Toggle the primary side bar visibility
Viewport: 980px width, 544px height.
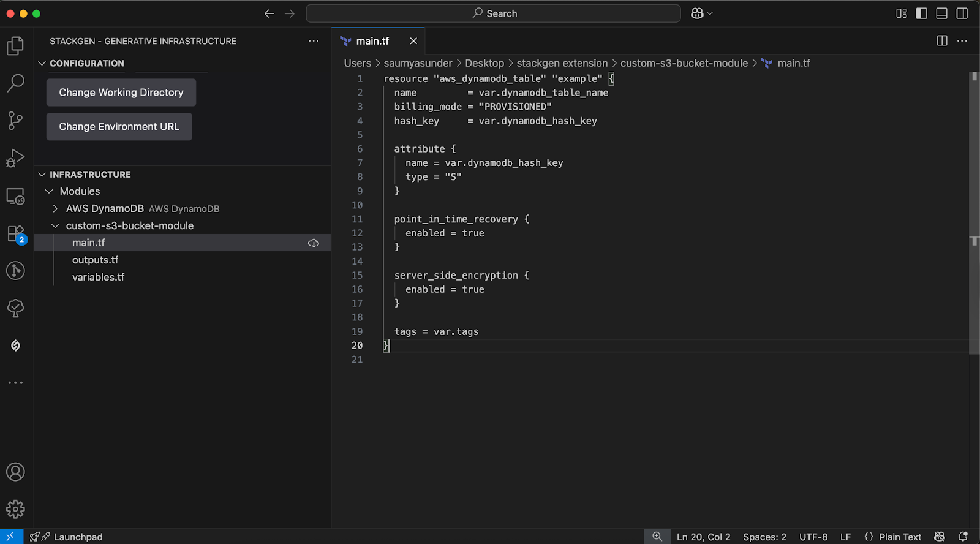(x=921, y=13)
